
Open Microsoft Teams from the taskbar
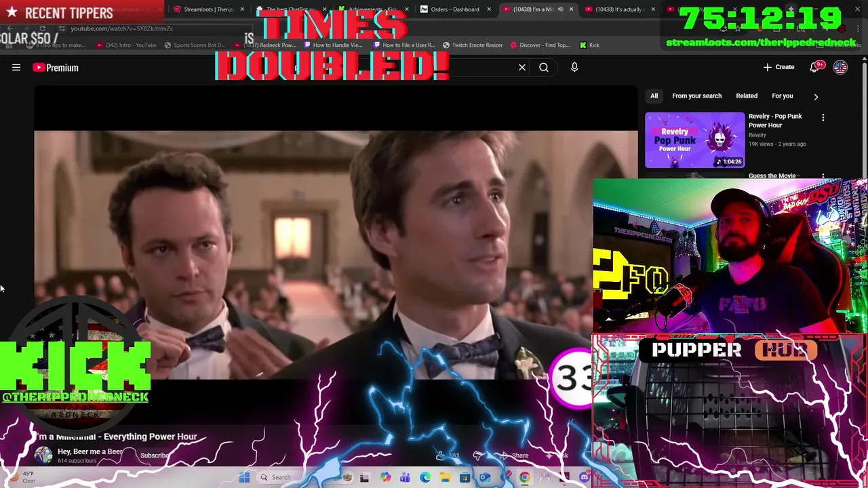point(405,478)
